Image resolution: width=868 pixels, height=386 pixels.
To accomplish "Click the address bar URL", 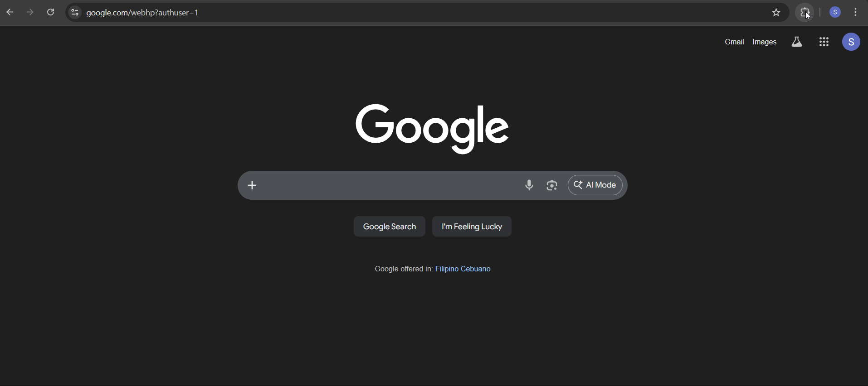I will [x=142, y=13].
